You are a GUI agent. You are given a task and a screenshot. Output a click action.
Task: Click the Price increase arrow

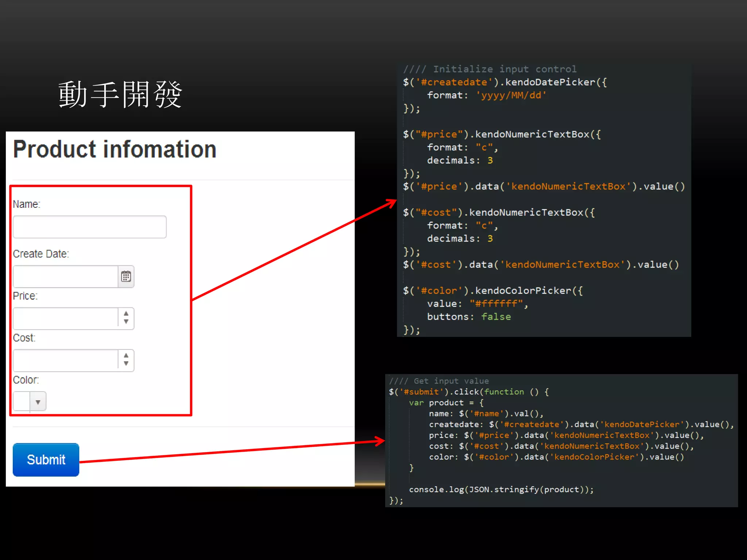tap(126, 314)
